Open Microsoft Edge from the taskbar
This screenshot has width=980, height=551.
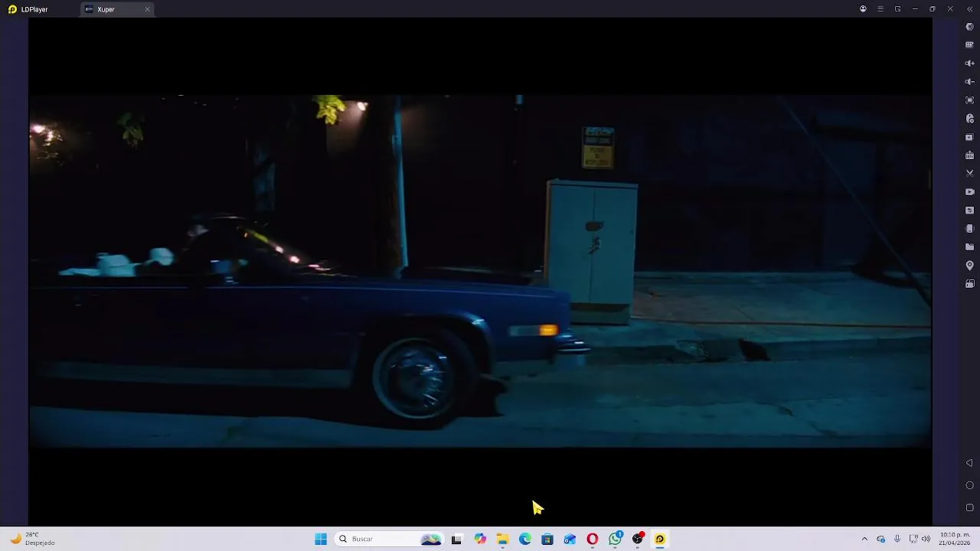pyautogui.click(x=525, y=539)
